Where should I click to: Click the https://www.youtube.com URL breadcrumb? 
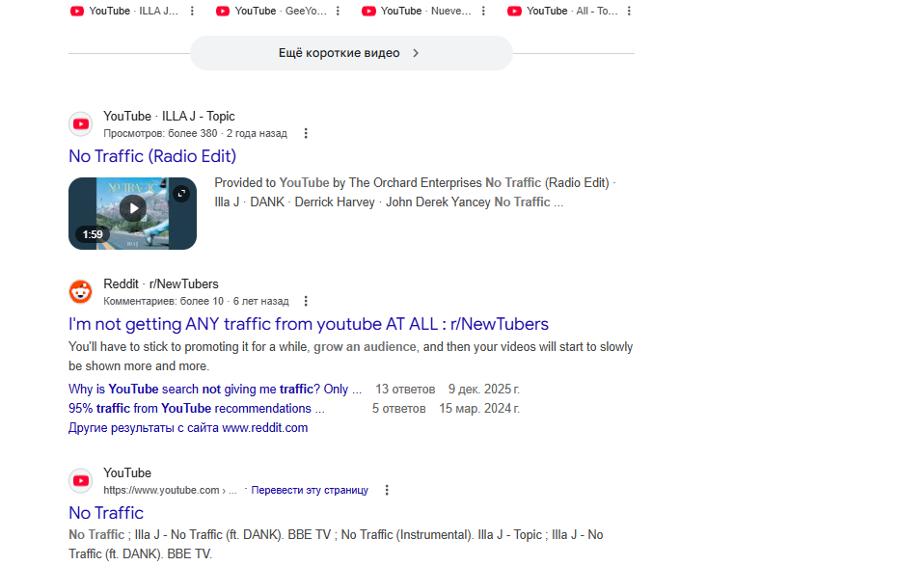[171, 490]
